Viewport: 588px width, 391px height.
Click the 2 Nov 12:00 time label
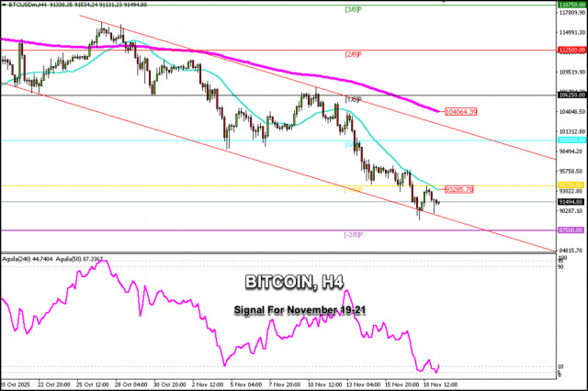coord(208,385)
